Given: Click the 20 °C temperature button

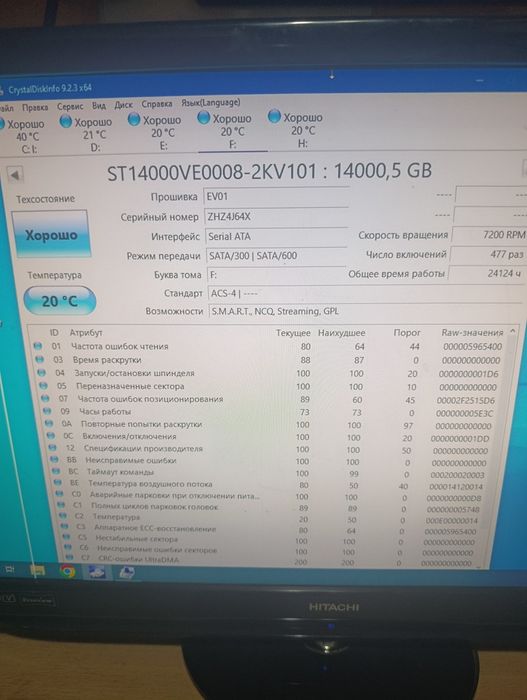Looking at the screenshot, I should [x=59, y=301].
